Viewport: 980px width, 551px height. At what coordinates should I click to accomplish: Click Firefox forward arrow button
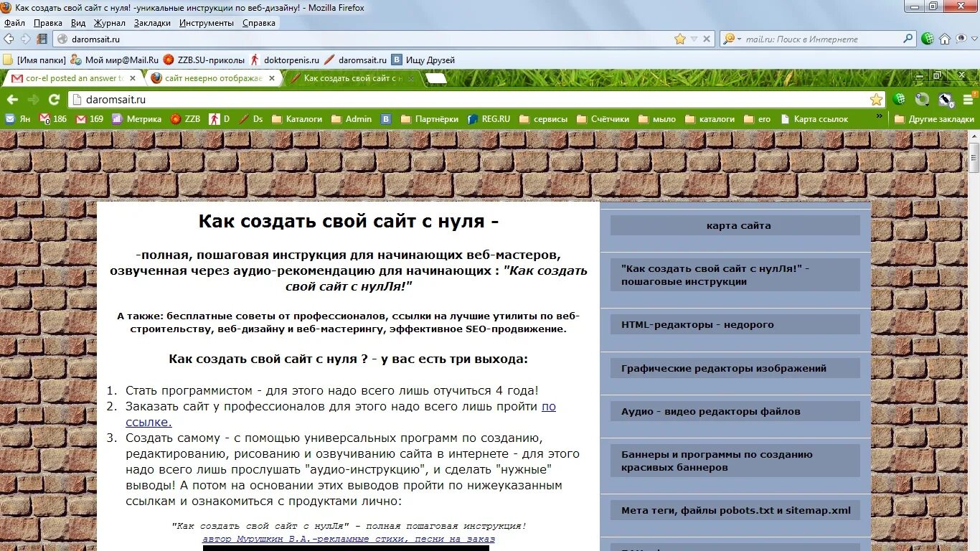(x=26, y=39)
